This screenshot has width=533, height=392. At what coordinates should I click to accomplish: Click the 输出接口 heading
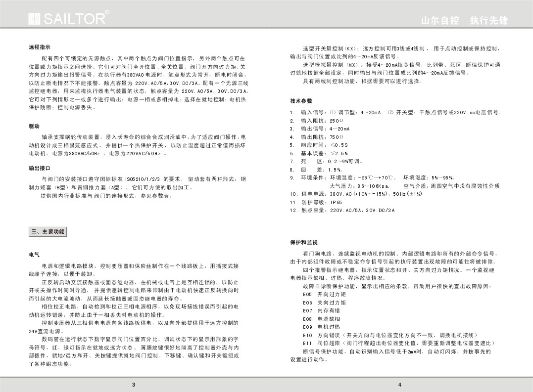click(x=40, y=169)
